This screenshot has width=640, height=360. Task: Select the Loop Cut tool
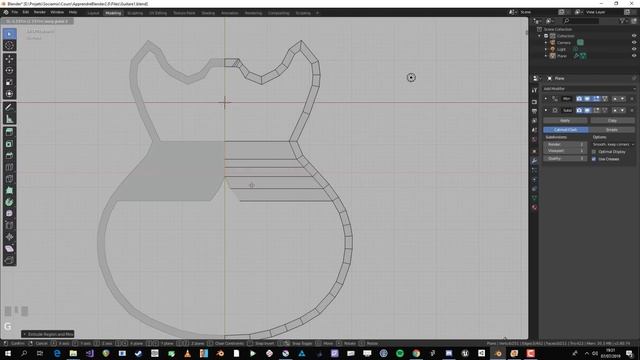pos(9,167)
